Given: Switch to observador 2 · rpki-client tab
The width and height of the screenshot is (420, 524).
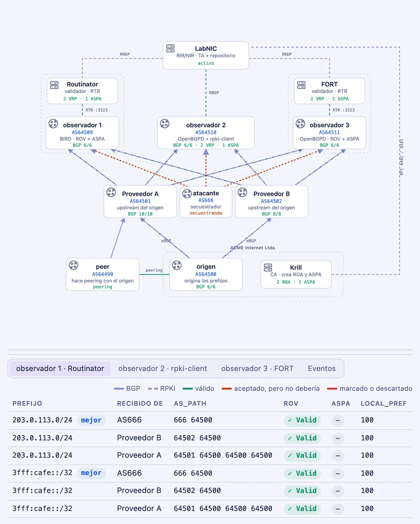Looking at the screenshot, I should coord(163,368).
